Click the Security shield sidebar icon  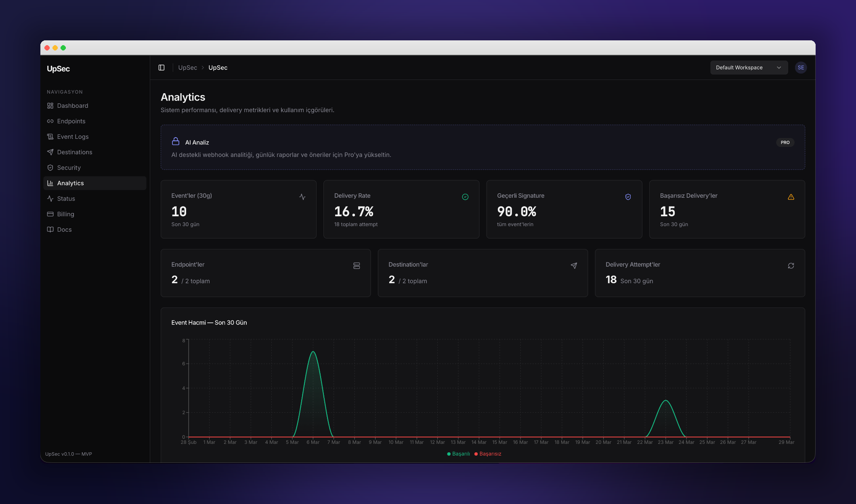50,168
